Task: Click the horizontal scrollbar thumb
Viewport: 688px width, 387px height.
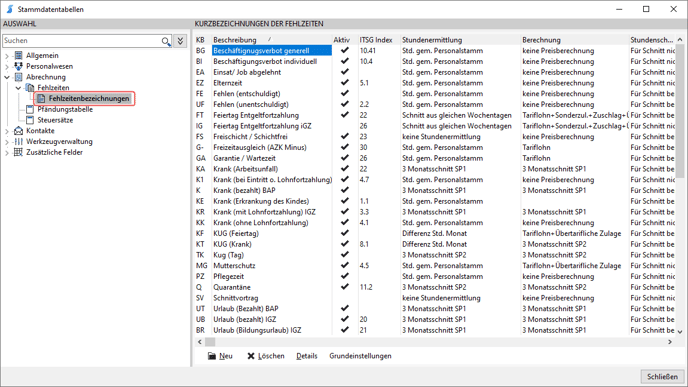Action: [x=210, y=342]
